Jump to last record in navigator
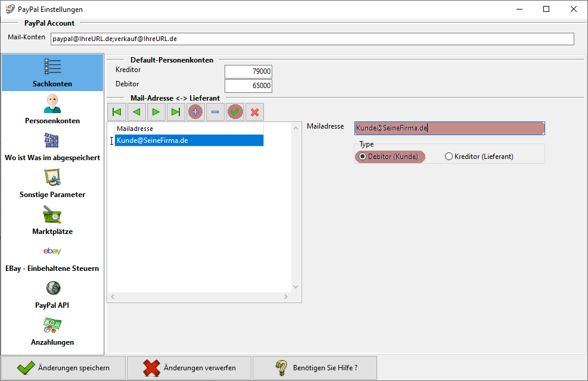This screenshot has height=381, width=588. coord(176,112)
